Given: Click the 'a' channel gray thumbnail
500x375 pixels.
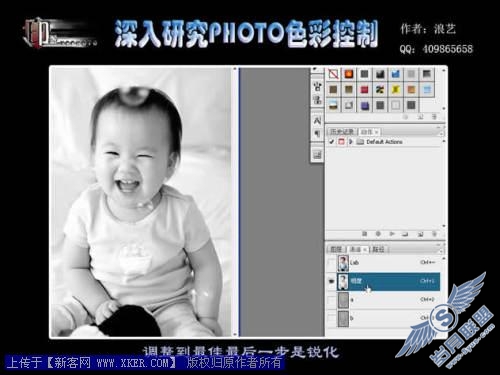Looking at the screenshot, I should point(343,300).
